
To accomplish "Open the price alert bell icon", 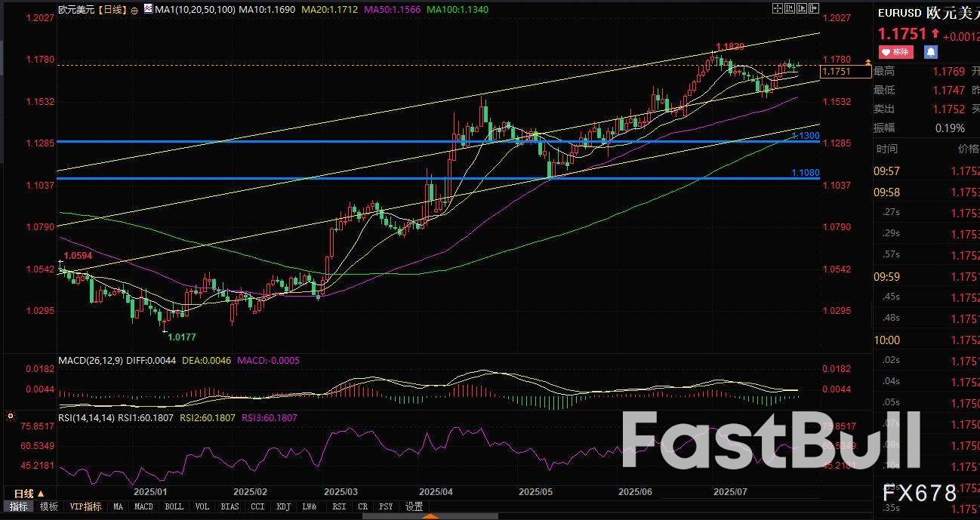I will [932, 51].
